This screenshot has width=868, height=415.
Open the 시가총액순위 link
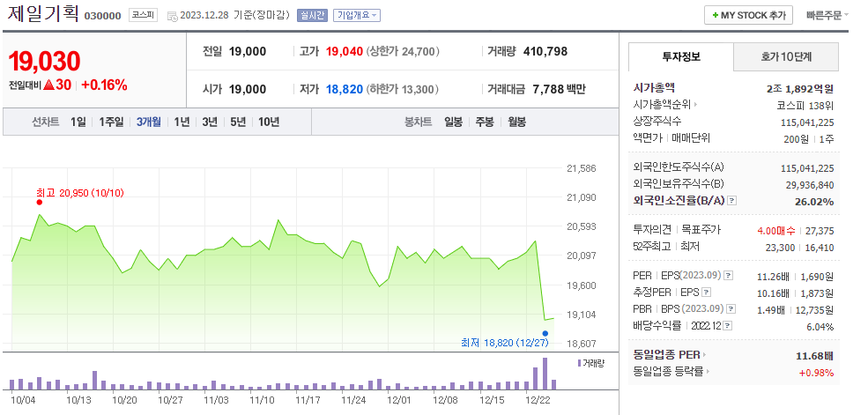[662, 105]
